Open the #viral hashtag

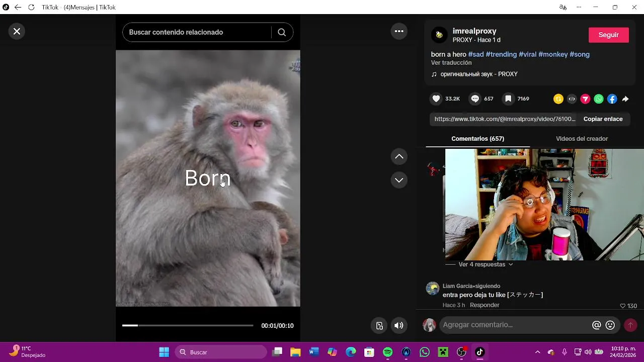pos(527,54)
